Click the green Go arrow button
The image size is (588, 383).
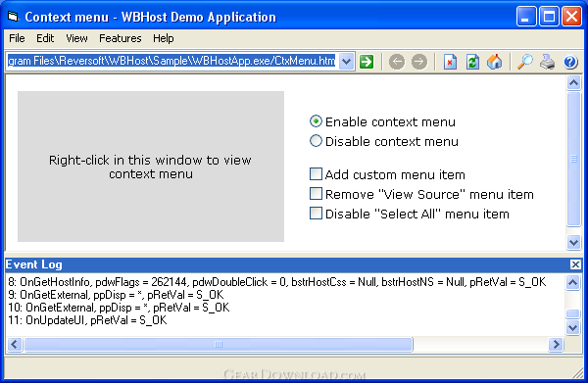pyautogui.click(x=367, y=62)
